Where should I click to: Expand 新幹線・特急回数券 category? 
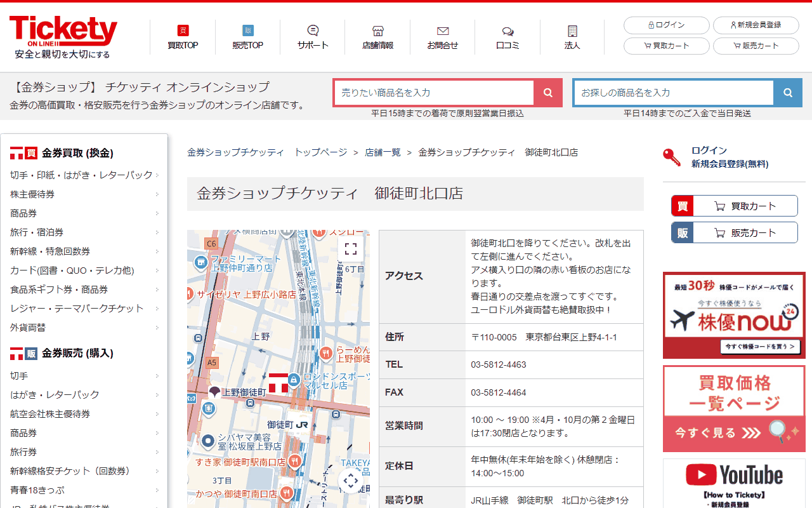[x=84, y=251]
